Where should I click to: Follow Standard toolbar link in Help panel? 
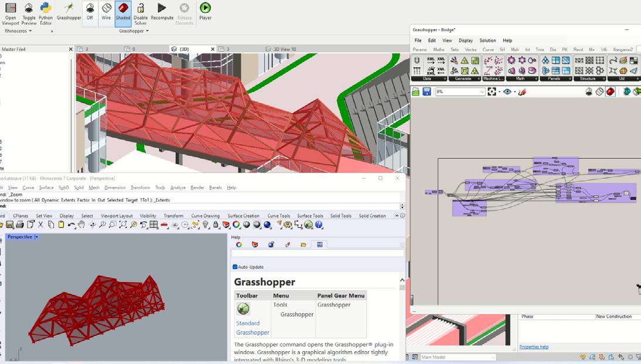(247, 323)
